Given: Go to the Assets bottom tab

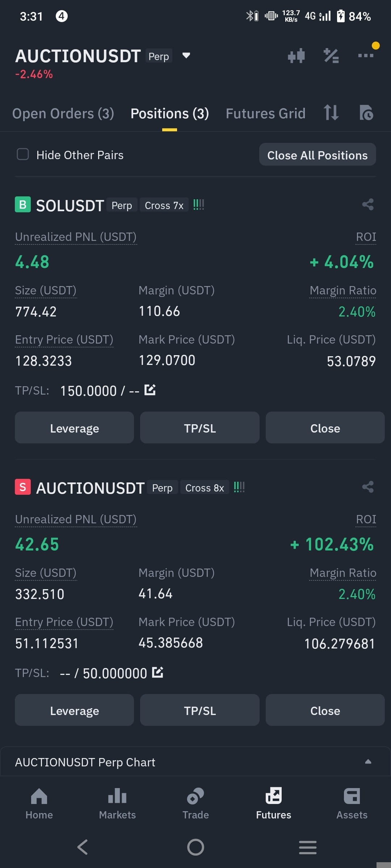Looking at the screenshot, I should (x=352, y=803).
